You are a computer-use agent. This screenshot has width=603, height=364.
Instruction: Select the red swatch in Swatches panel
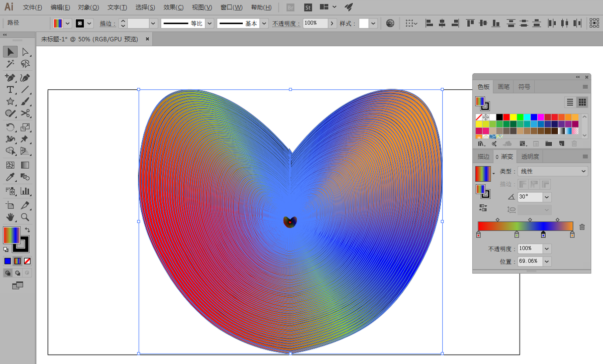pyautogui.click(x=506, y=117)
